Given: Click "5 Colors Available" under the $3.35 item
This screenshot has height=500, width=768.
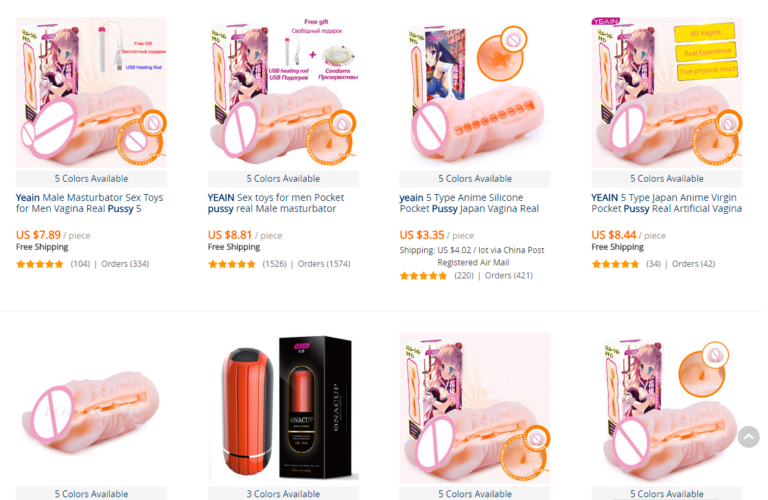Looking at the screenshot, I should [x=475, y=179].
